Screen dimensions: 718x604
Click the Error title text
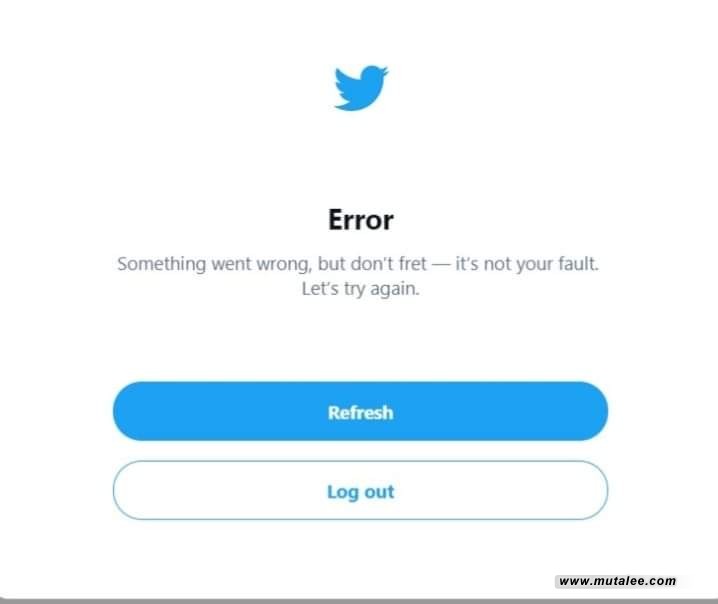point(361,220)
